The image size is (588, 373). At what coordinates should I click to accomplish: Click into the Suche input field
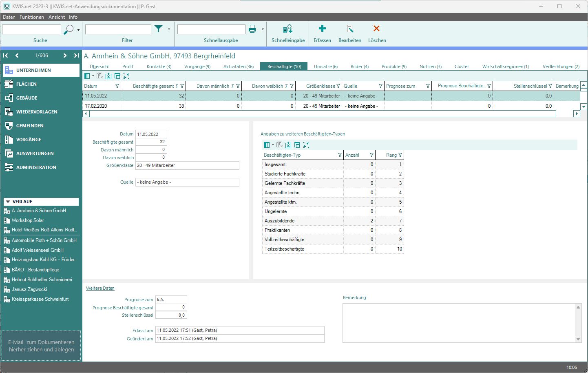31,29
